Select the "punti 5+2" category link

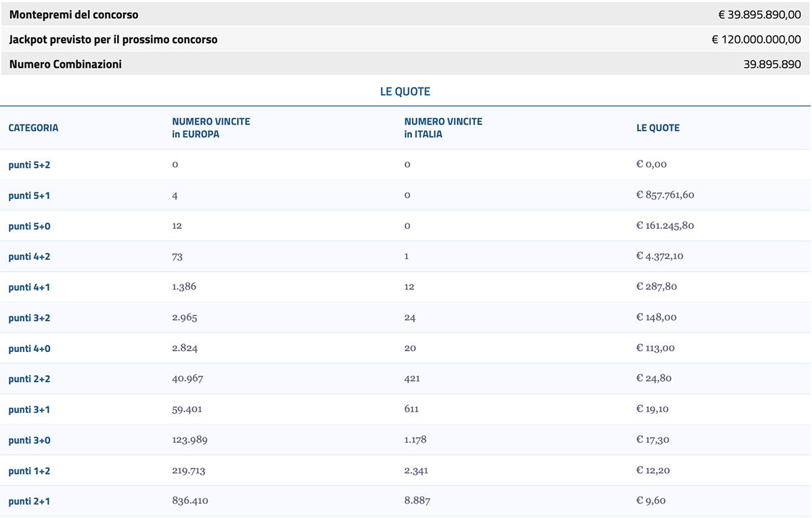coord(28,164)
